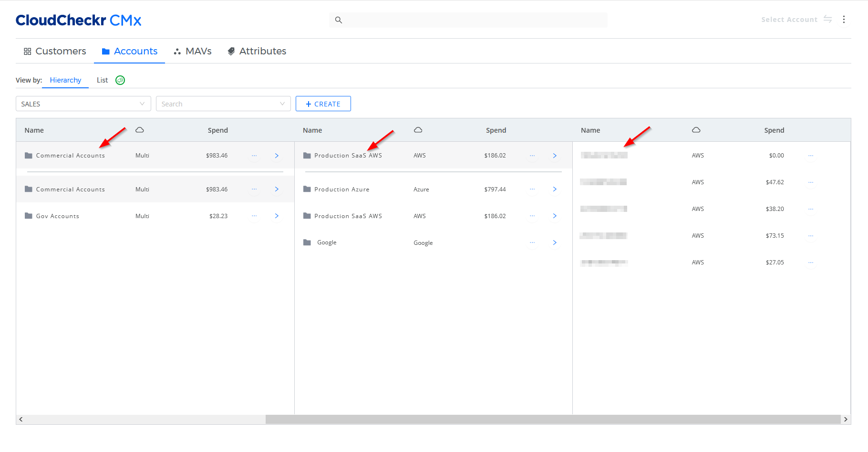
Task: Click the Select Account link
Action: (x=789, y=20)
